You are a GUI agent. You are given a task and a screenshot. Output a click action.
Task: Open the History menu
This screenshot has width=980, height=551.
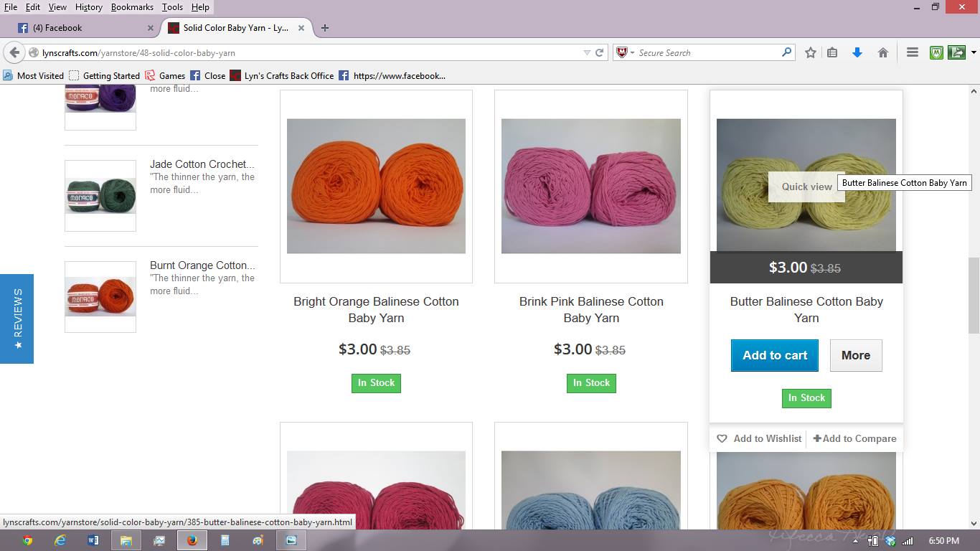coord(88,6)
